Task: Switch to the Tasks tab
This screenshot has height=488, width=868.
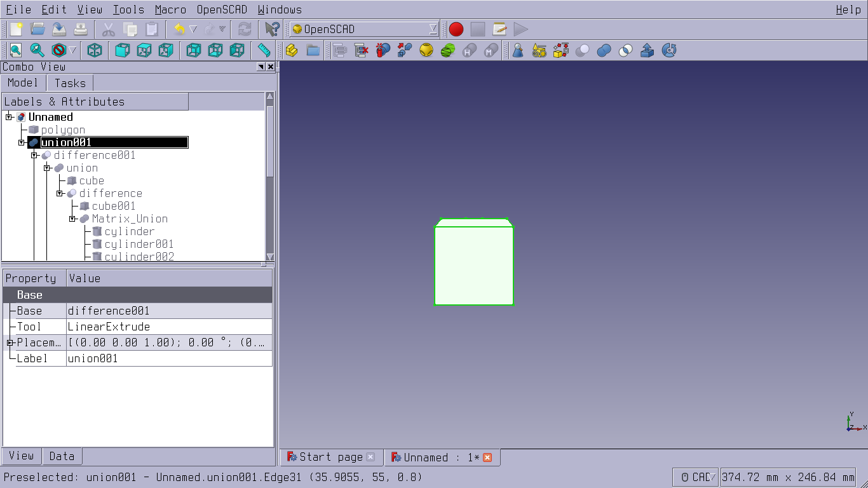Action: tap(70, 83)
